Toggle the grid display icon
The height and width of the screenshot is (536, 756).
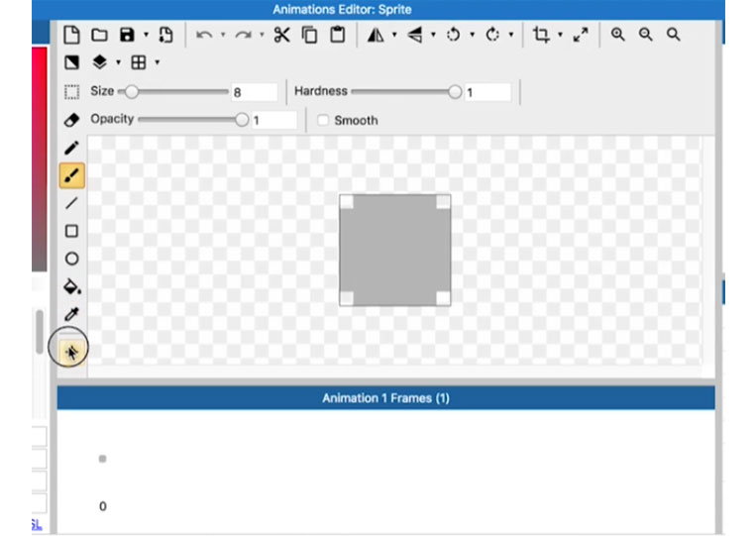[x=139, y=62]
